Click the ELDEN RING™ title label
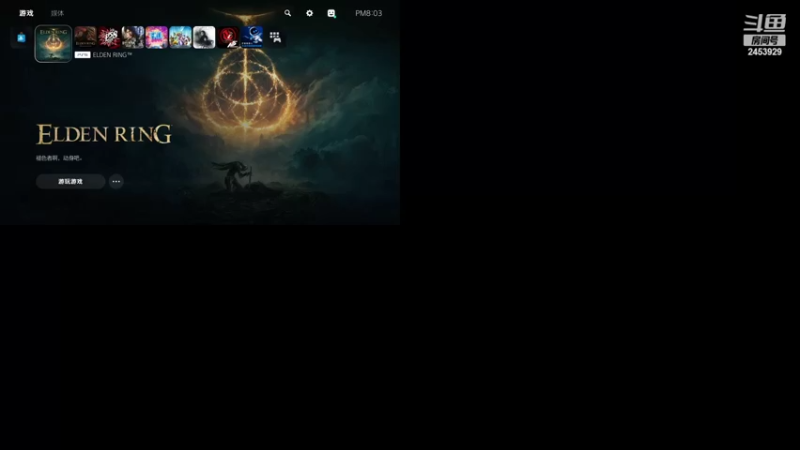This screenshot has height=450, width=800. click(112, 55)
